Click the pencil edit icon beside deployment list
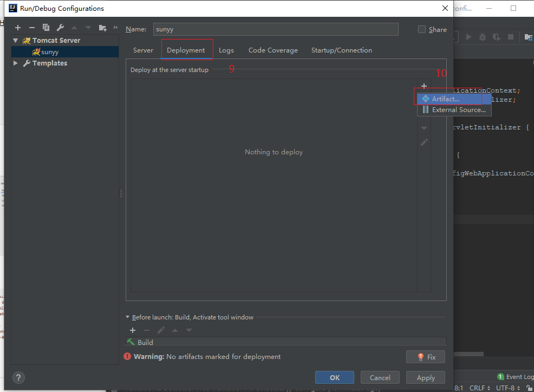The image size is (534, 392). (x=424, y=142)
